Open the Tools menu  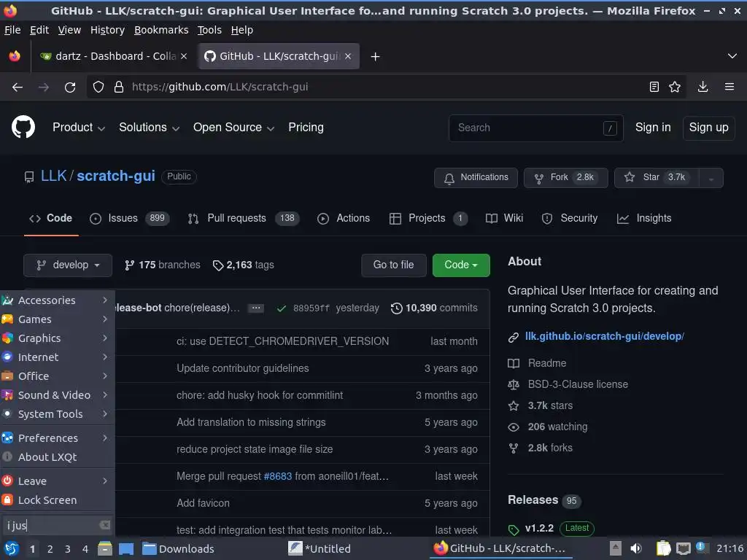coord(209,30)
